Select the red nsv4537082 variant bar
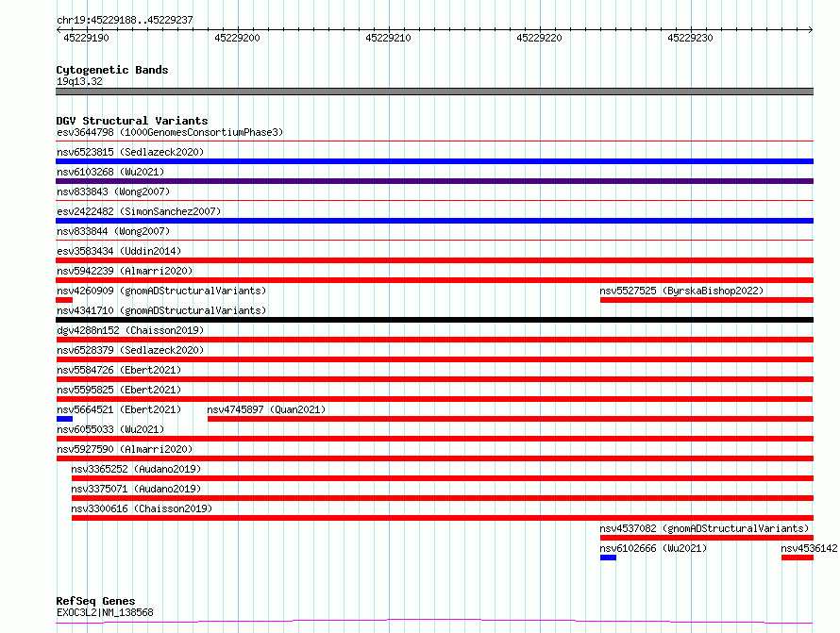Viewport: 840px width, 633px height. pos(707,538)
